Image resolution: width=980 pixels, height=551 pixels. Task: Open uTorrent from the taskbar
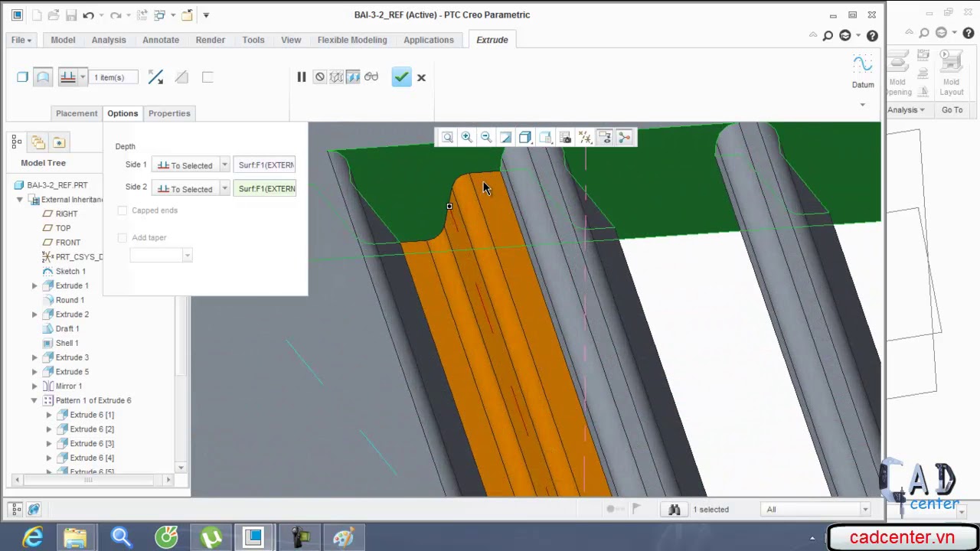point(211,538)
